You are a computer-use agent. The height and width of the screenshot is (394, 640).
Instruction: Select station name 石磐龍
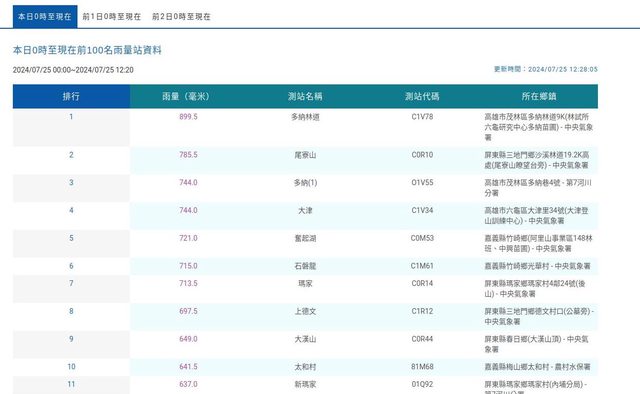click(305, 266)
